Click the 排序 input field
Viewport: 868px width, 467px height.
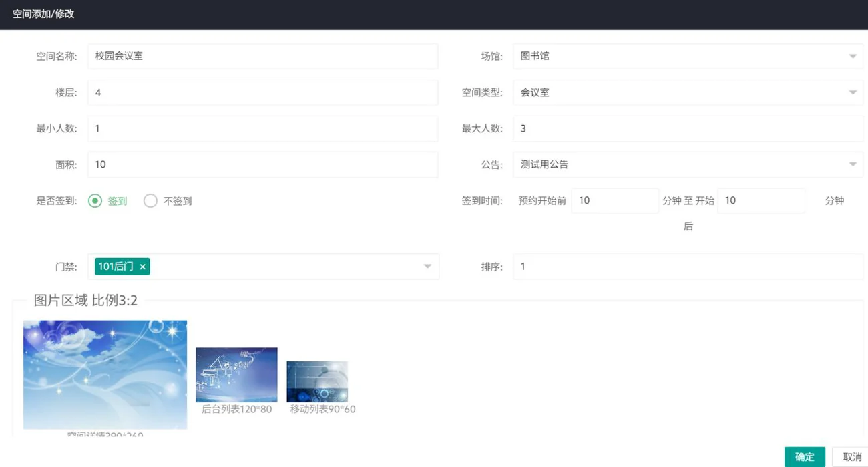click(688, 267)
